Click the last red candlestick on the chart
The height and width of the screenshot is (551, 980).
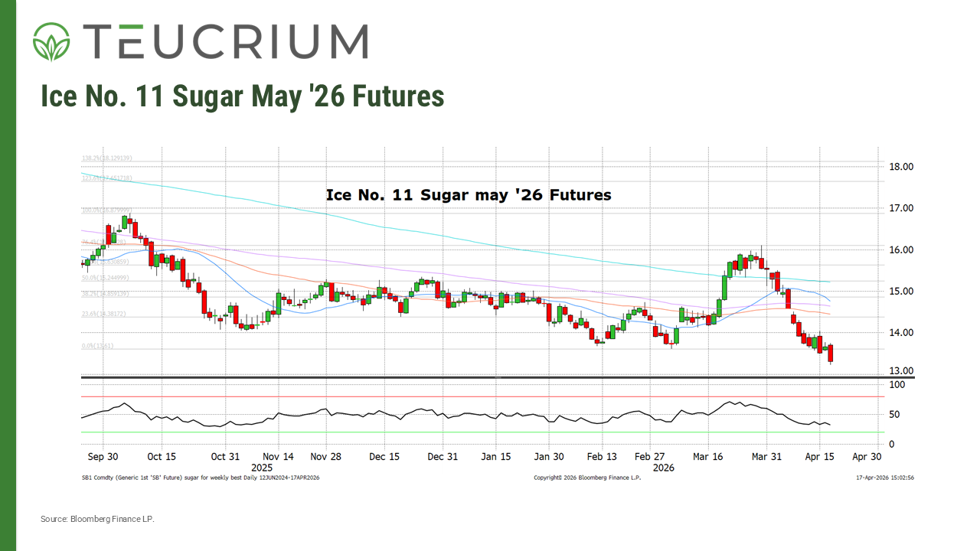(x=831, y=354)
